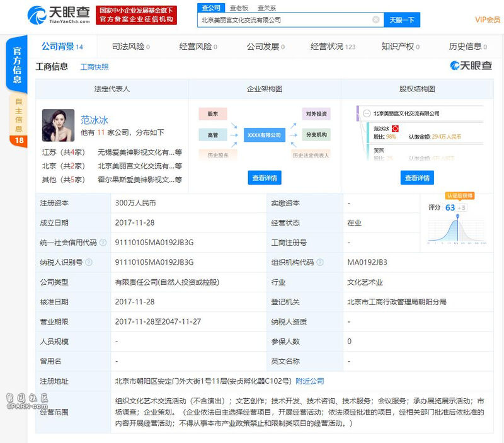The image size is (504, 443).
Task: Click the TianYanCha logo at top left
Action: [59, 14]
